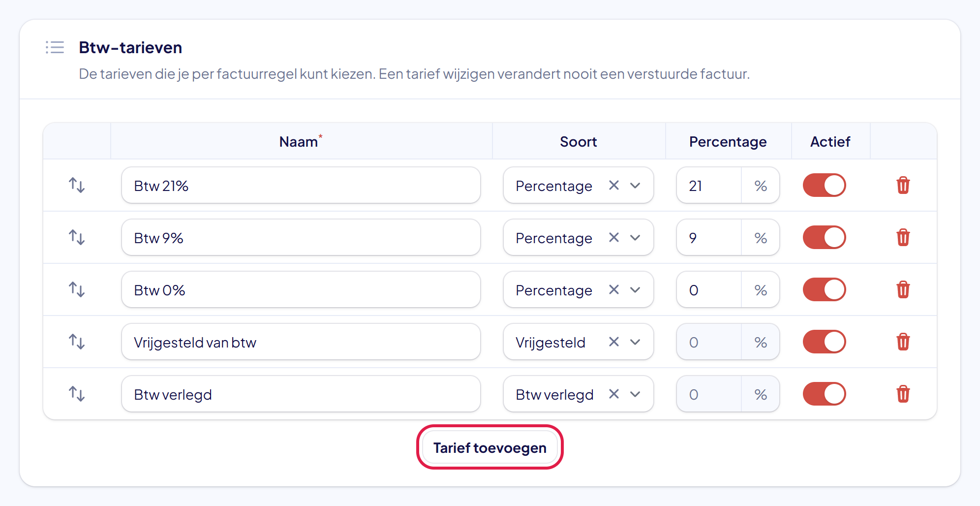Expand Soort dropdown in Btw 9% row
This screenshot has width=980, height=506.
(x=636, y=238)
